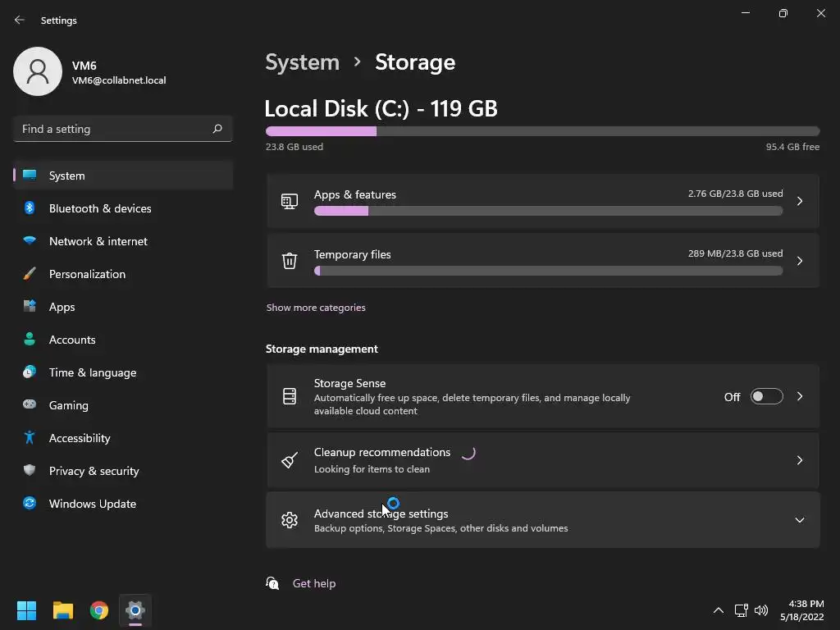Click the Get help link
Image resolution: width=840 pixels, height=630 pixels.
[x=314, y=583]
